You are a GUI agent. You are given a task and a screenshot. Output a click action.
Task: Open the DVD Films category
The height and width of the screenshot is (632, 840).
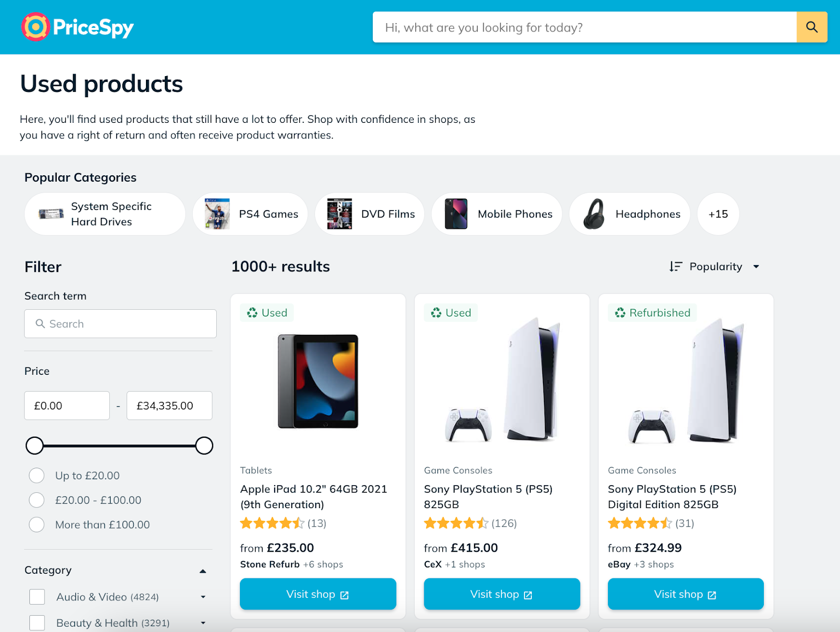(370, 214)
